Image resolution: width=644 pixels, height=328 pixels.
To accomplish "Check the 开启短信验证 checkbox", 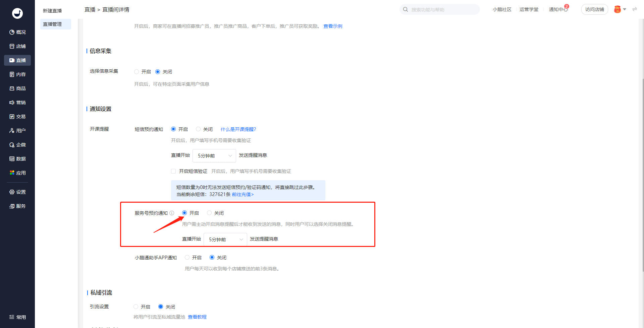I will pyautogui.click(x=173, y=171).
